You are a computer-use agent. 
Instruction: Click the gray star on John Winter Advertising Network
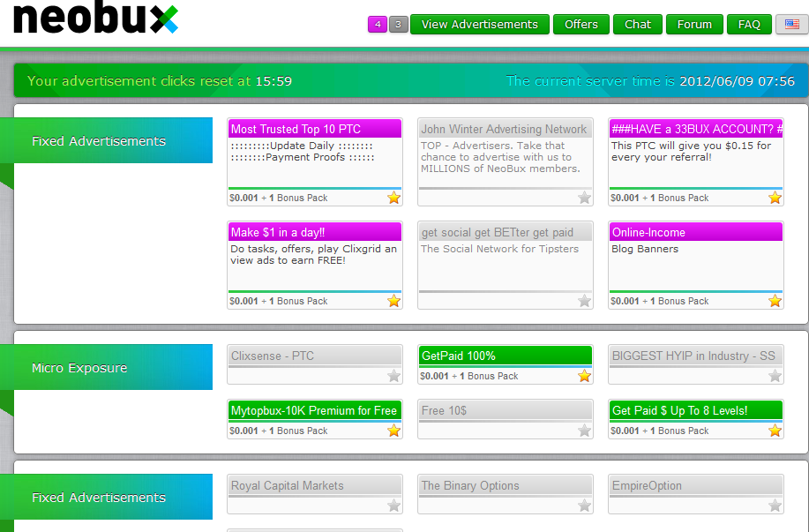pyautogui.click(x=585, y=198)
